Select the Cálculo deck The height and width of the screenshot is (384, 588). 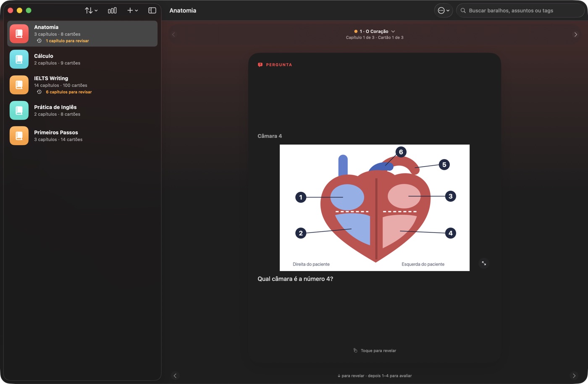click(82, 59)
